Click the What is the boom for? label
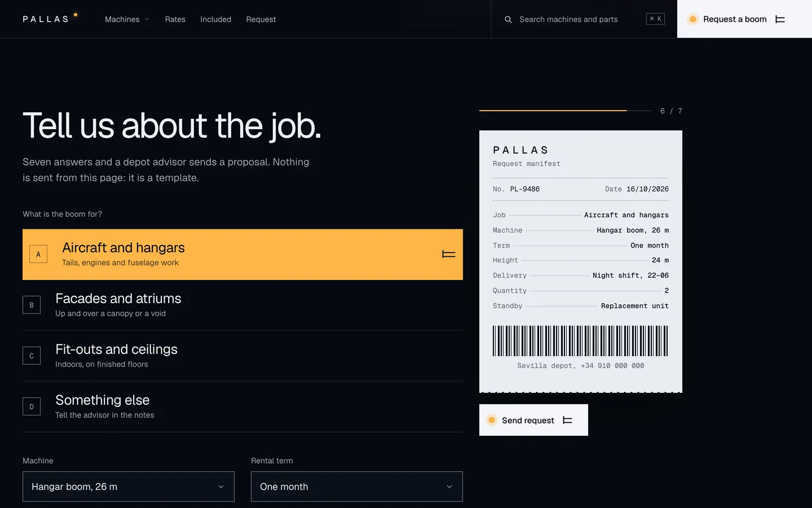812x508 pixels. [63, 214]
